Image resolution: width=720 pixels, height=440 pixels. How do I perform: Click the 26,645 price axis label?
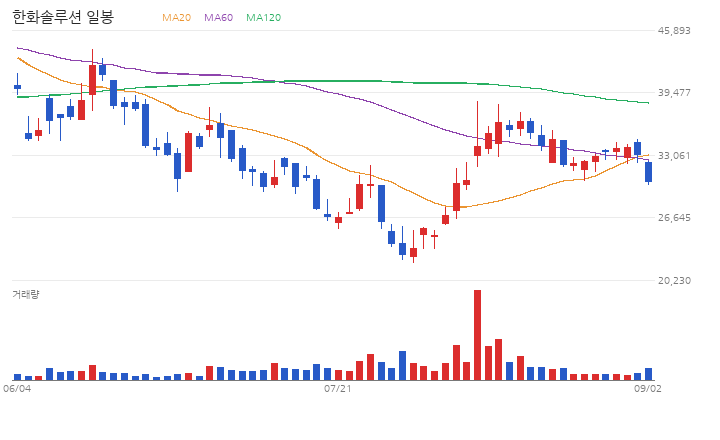click(674, 218)
